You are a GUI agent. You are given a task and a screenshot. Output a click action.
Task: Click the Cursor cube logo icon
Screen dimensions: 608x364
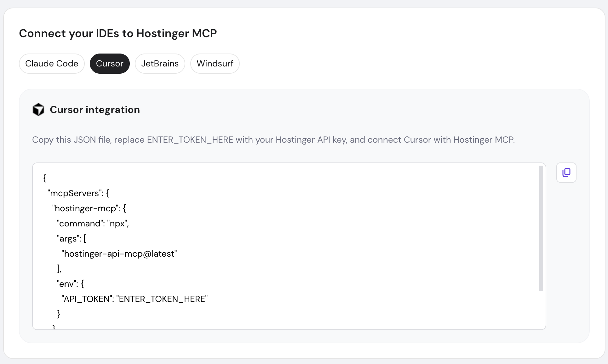tap(38, 110)
